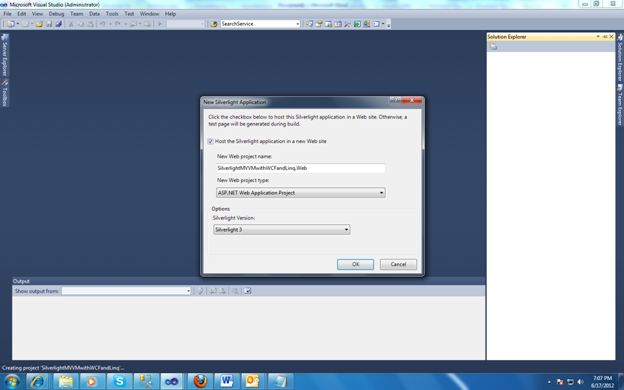Click the Open File folder icon
The height and width of the screenshot is (390, 624).
(39, 24)
